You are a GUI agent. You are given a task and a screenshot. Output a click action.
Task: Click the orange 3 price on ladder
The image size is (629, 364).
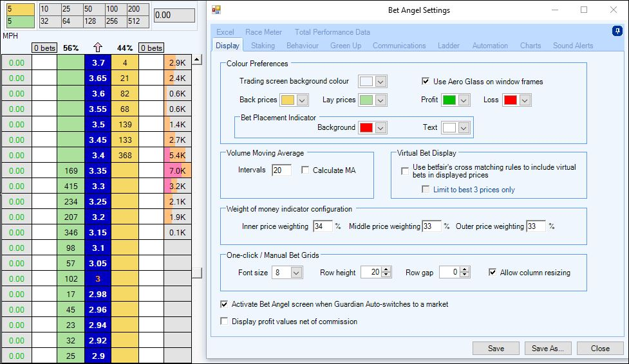98,278
